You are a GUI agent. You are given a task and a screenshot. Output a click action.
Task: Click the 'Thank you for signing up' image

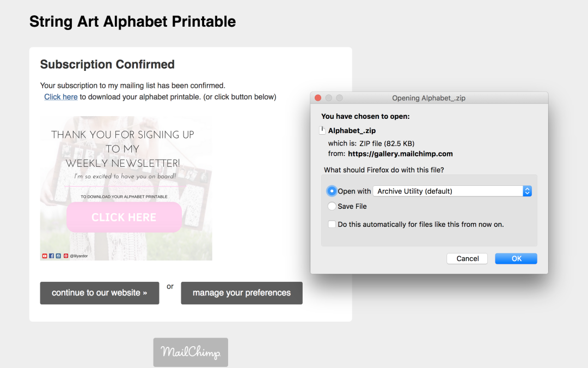[x=126, y=158]
